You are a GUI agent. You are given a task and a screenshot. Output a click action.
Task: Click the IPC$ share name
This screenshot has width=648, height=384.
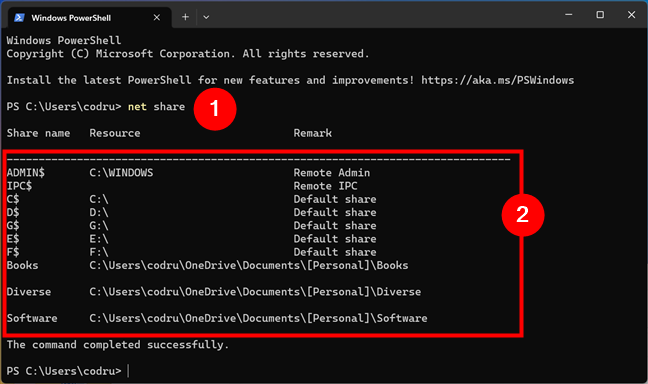click(19, 186)
